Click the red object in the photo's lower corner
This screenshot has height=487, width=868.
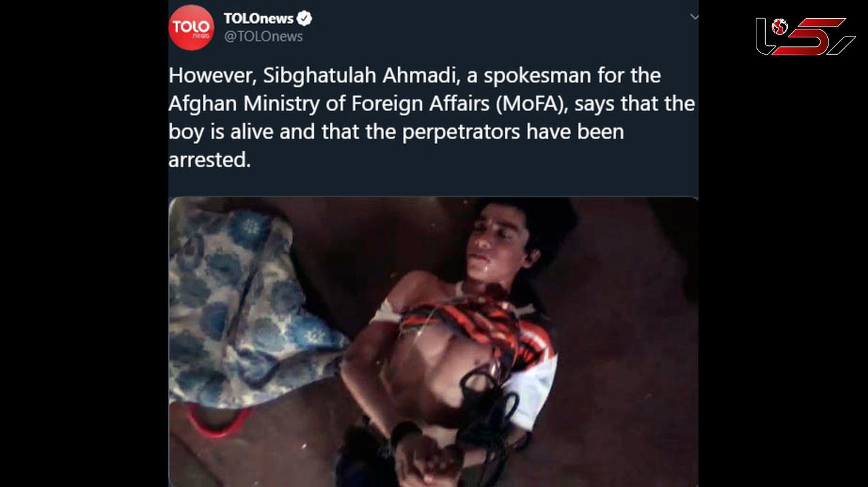click(218, 419)
